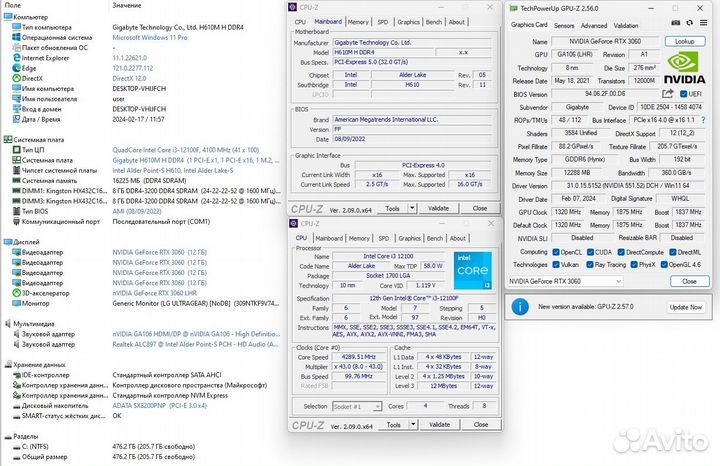This screenshot has height=466, width=720.
Task: Click the ADATA SX8200PNP link
Action: pos(159,406)
